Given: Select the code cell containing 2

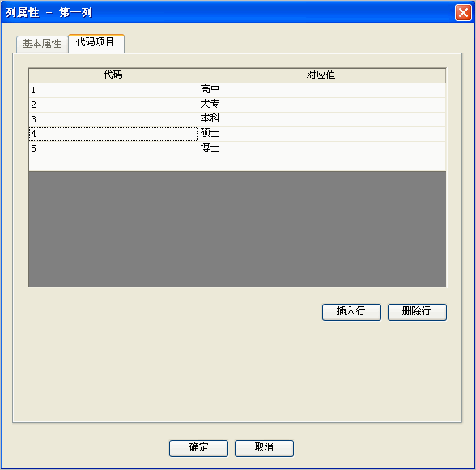Looking at the screenshot, I should (x=113, y=105).
